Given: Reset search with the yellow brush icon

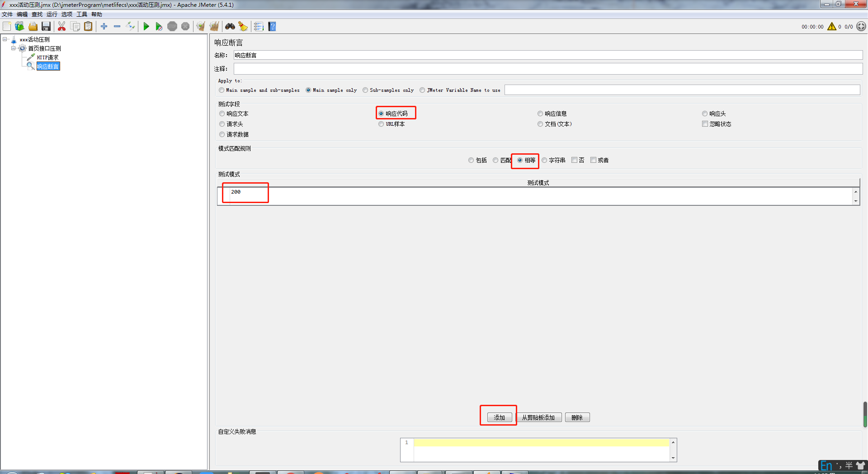Looking at the screenshot, I should click(x=243, y=26).
